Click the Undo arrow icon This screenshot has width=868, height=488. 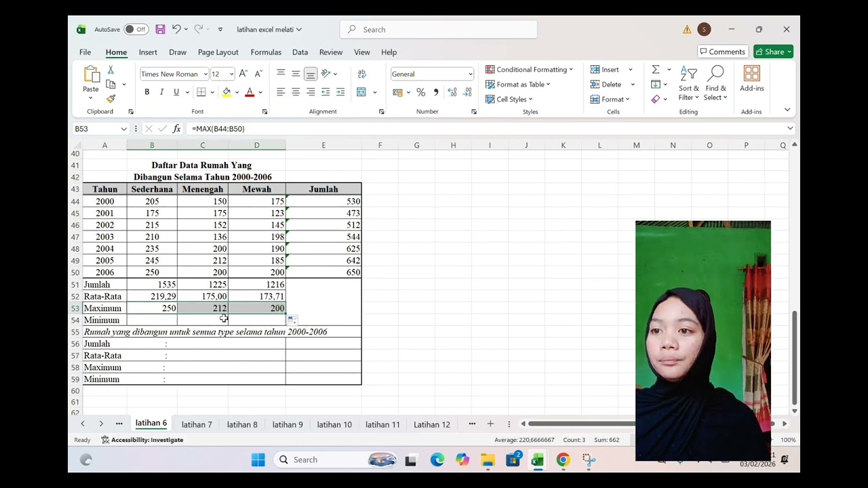(x=176, y=29)
